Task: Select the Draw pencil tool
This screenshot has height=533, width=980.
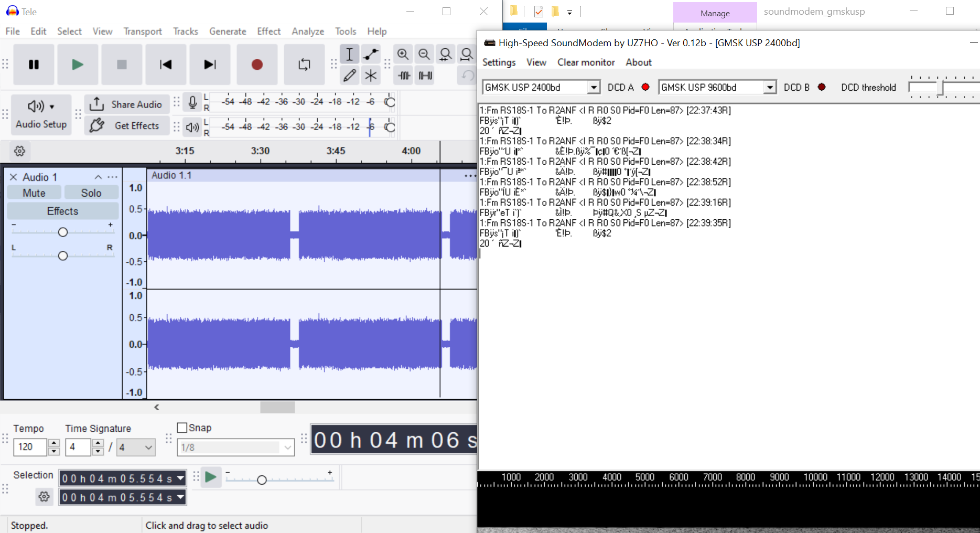Action: [349, 76]
